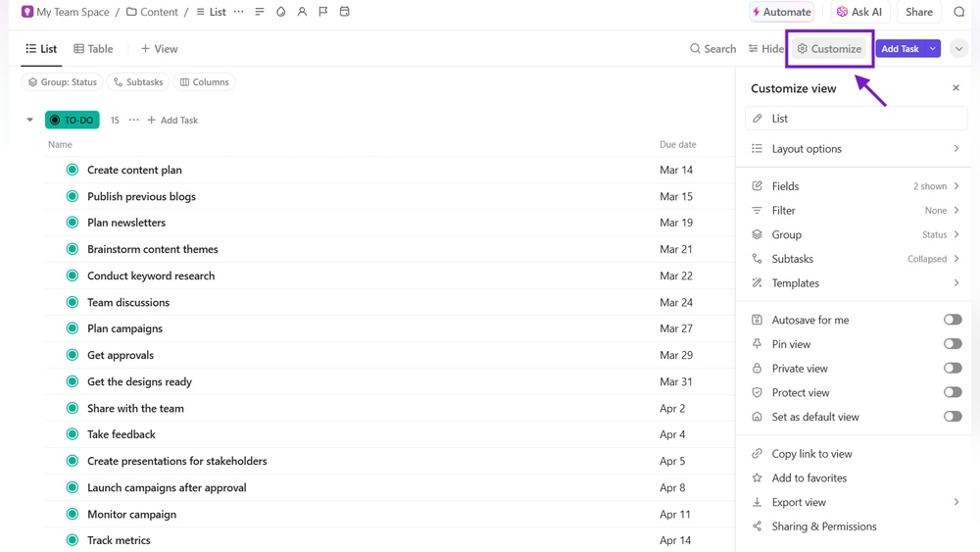Image resolution: width=980 pixels, height=552 pixels.
Task: Enable the Autosave for me toggle
Action: (952, 320)
